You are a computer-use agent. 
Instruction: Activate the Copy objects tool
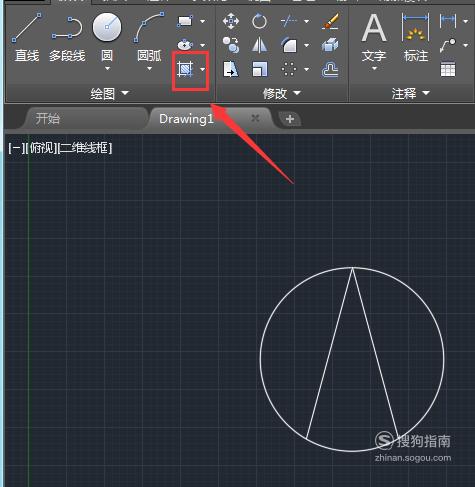[x=231, y=45]
